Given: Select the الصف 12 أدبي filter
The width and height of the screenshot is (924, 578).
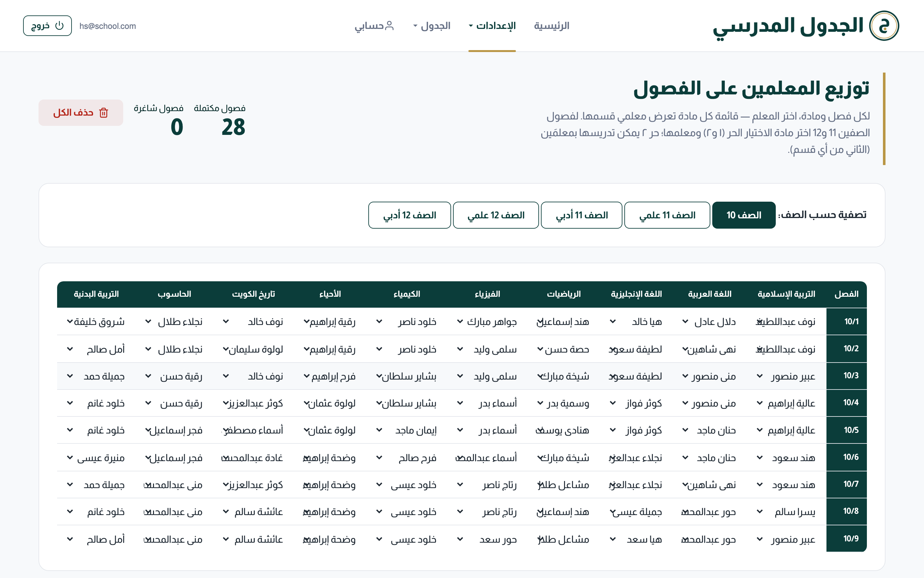Looking at the screenshot, I should coord(410,215).
